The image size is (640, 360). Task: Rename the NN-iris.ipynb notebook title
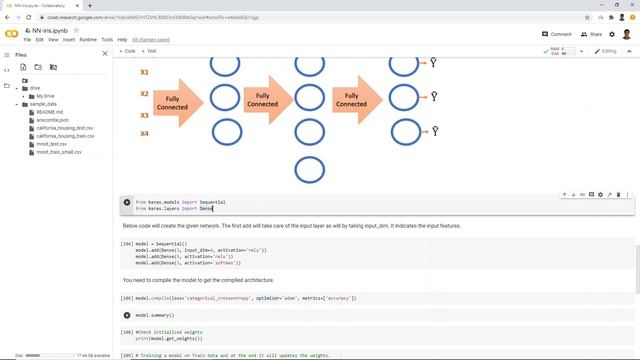[x=50, y=31]
